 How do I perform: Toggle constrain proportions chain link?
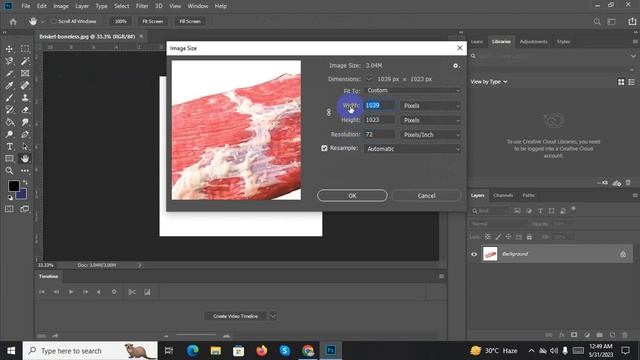pyautogui.click(x=329, y=112)
